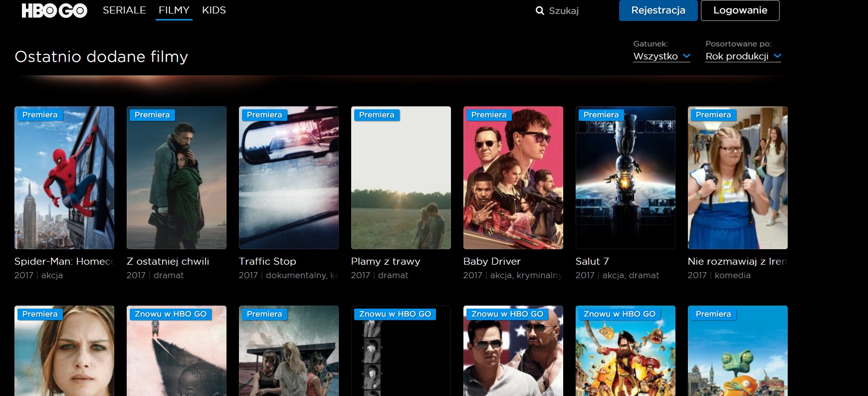Click Premiera badge on Salut 7 poster
868x396 pixels.
pos(601,115)
